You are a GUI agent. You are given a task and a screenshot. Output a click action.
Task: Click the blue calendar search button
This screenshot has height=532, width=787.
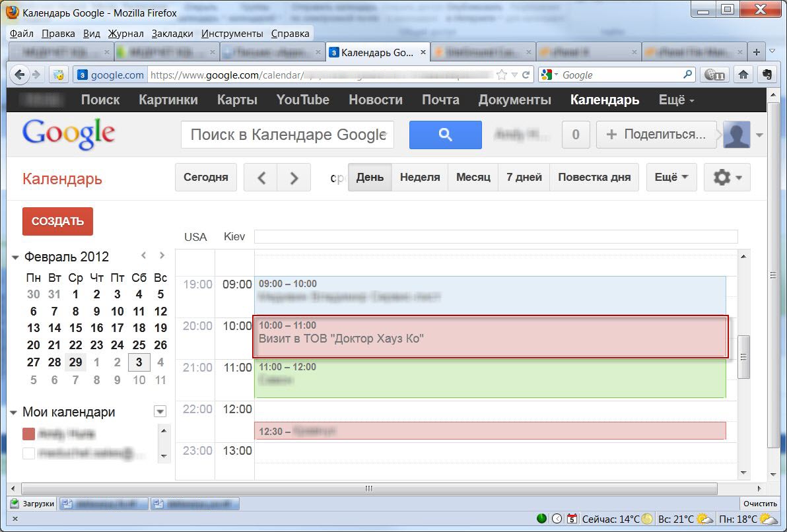pos(445,135)
